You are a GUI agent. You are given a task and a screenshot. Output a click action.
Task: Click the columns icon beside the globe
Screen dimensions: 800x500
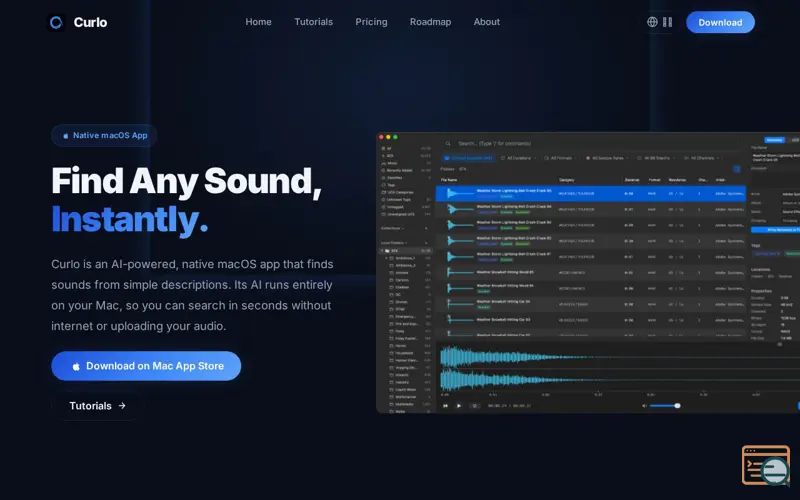(x=667, y=22)
